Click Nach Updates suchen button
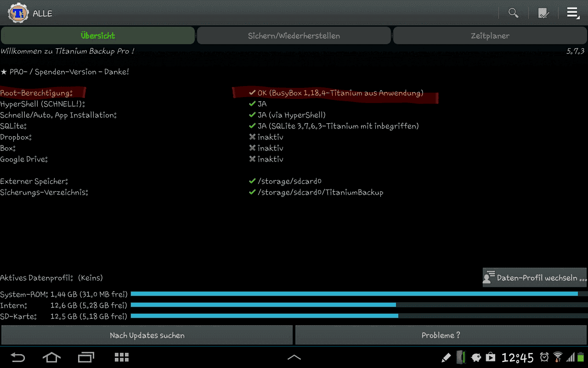Image resolution: width=588 pixels, height=368 pixels. [147, 335]
